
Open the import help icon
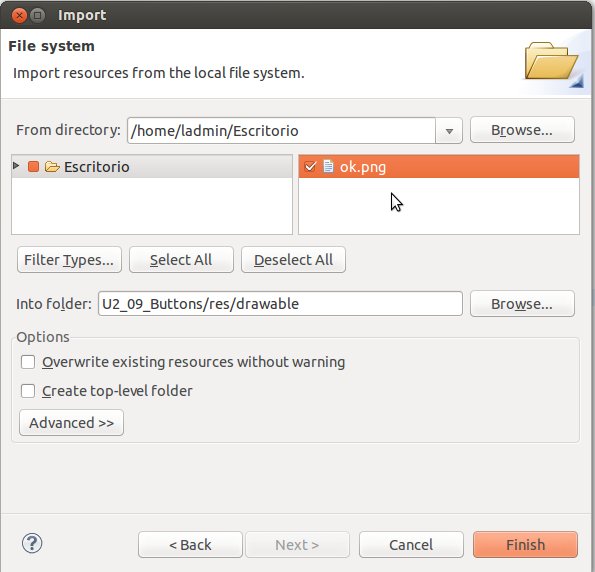click(x=32, y=543)
